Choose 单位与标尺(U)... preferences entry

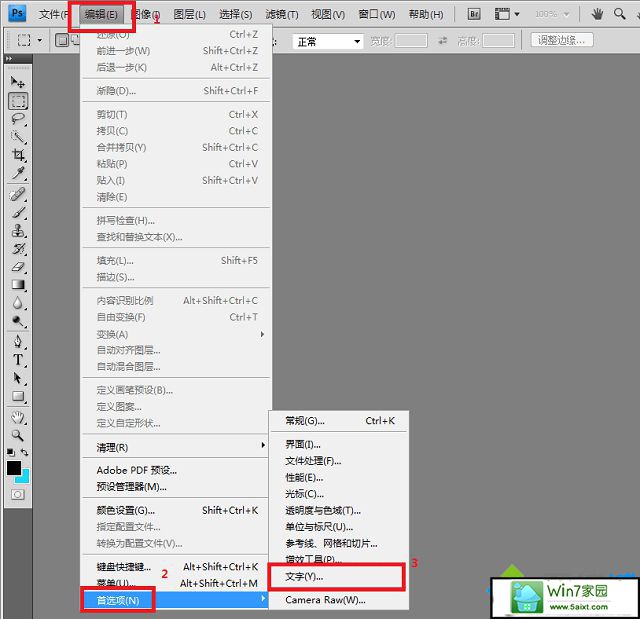pyautogui.click(x=338, y=527)
